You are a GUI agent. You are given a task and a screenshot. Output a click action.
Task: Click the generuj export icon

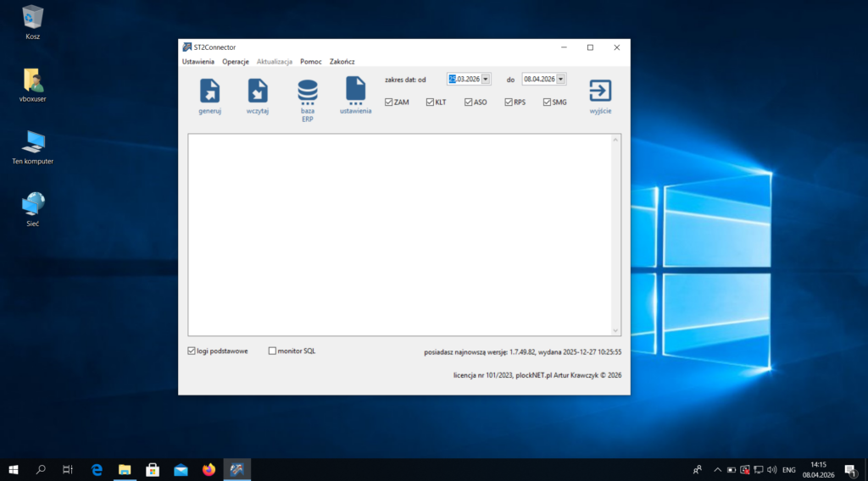pos(209,91)
